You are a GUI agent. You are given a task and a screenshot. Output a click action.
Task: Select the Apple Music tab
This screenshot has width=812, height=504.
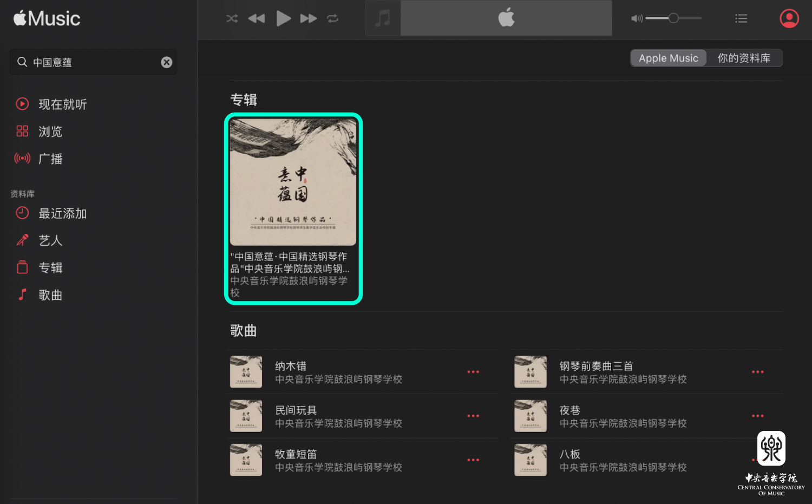pos(669,58)
